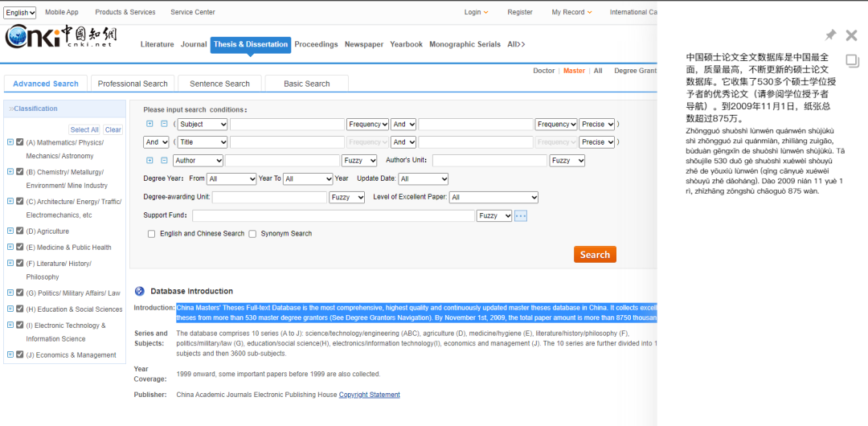
Task: Open the Journal section
Action: (194, 44)
